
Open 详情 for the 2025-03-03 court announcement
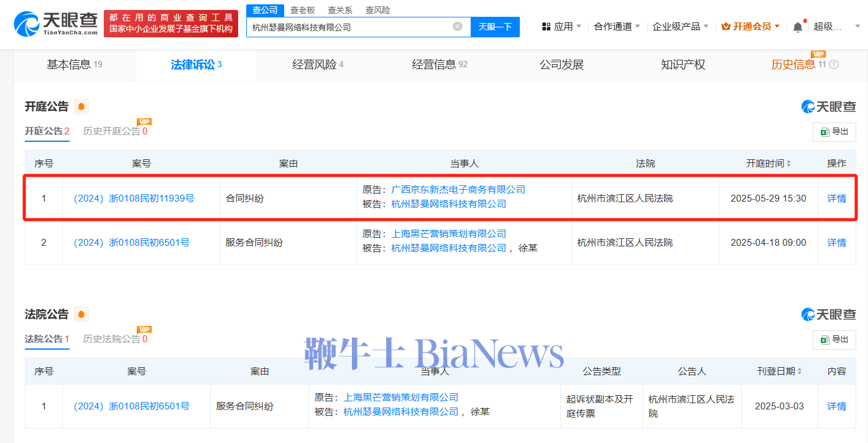tap(836, 406)
